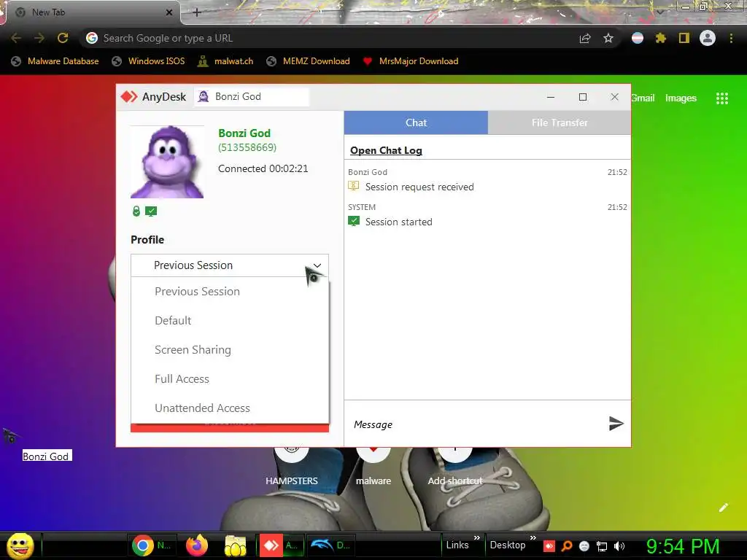This screenshot has height=560, width=747.
Task: Click the AnyDesk tray icon
Action: pos(549,546)
